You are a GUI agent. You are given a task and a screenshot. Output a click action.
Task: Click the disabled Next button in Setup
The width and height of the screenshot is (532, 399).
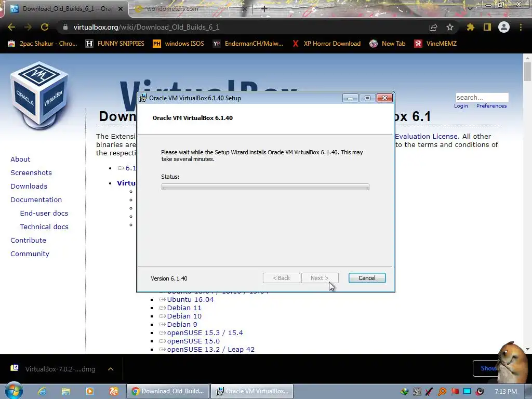coord(320,278)
